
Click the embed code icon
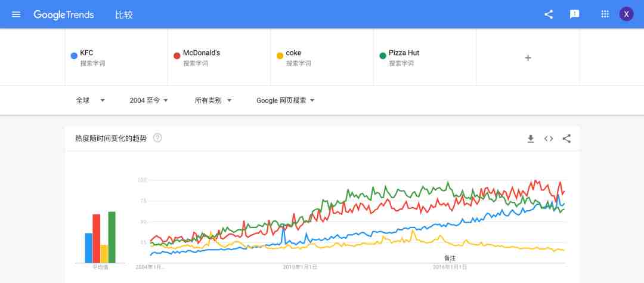pyautogui.click(x=549, y=139)
